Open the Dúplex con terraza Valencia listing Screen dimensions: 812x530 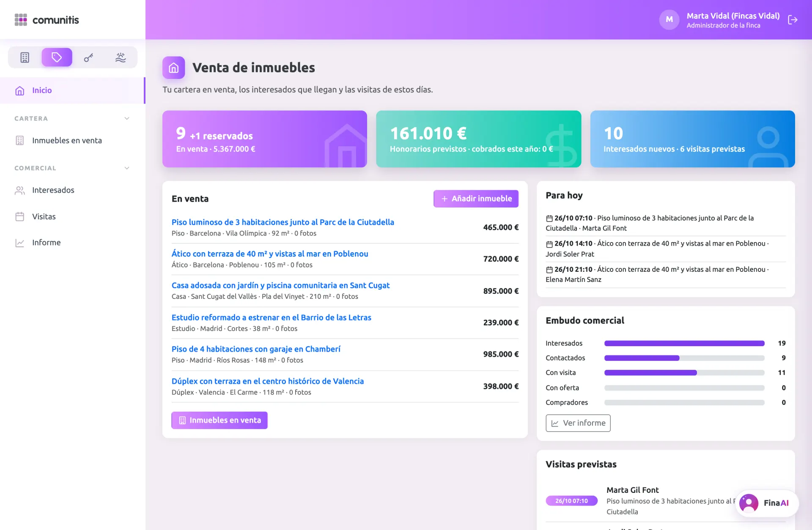pos(267,381)
